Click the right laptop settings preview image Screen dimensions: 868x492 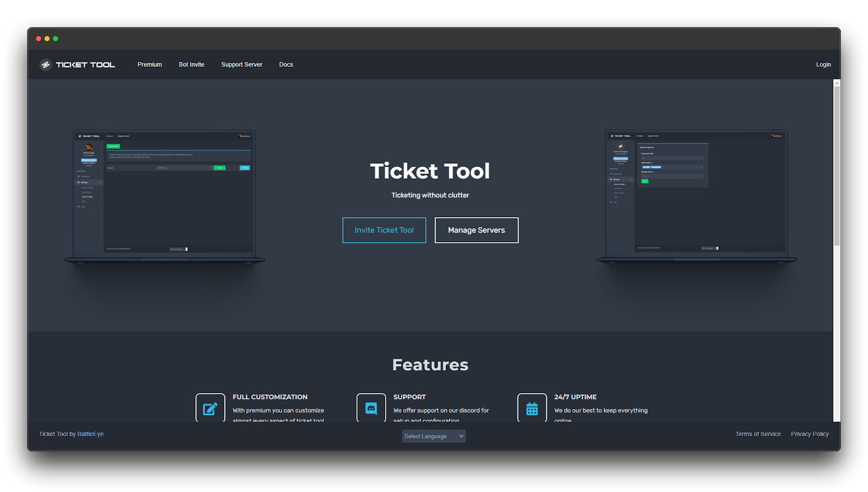click(x=697, y=197)
